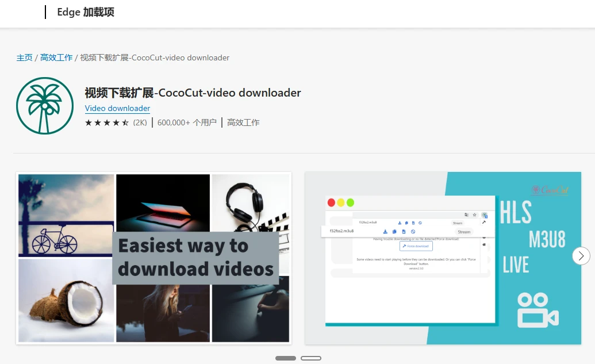Open the 主页 breadcrumb link
This screenshot has width=595, height=364.
point(24,58)
